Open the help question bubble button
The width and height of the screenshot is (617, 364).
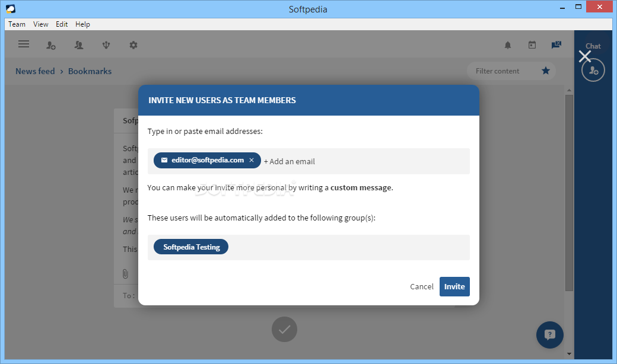pyautogui.click(x=550, y=334)
